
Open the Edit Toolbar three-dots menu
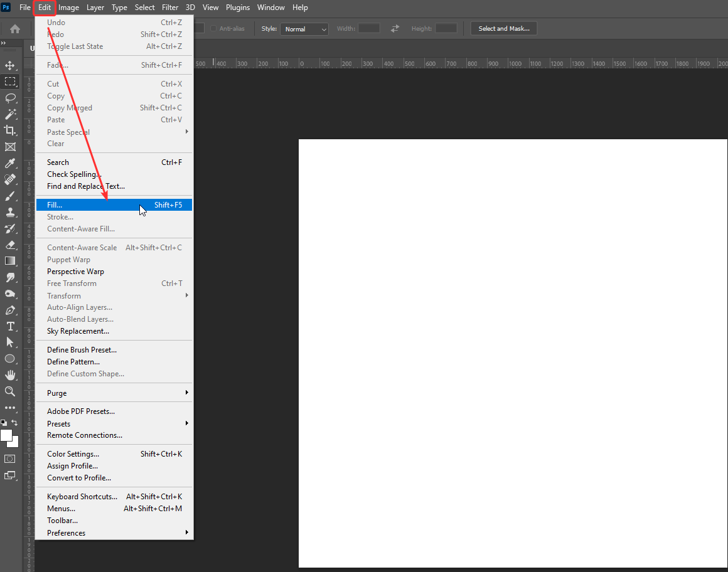10,408
